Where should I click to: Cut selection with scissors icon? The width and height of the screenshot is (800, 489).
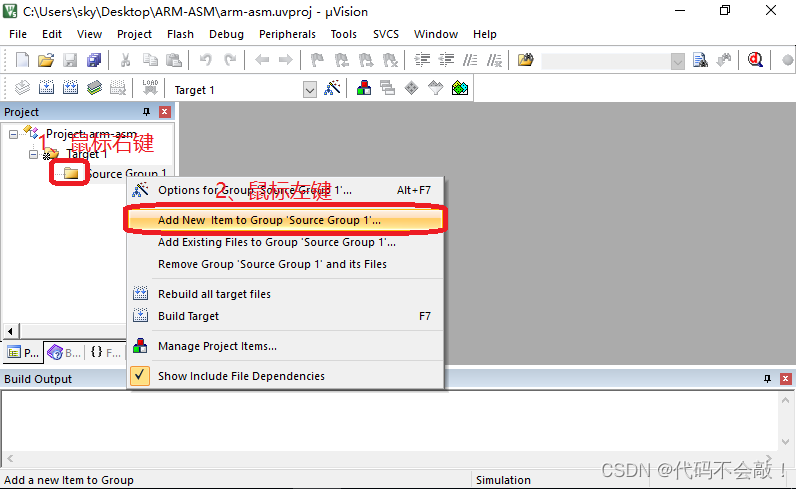(126, 60)
